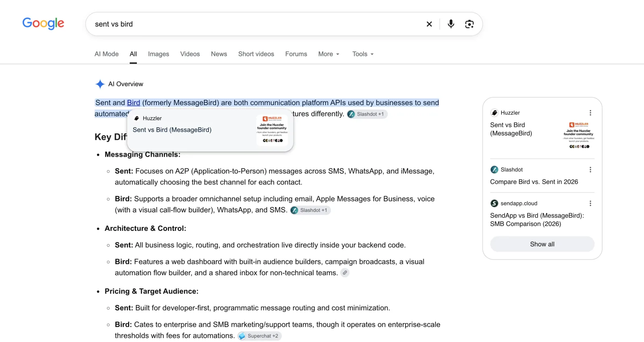The image size is (644, 342).
Task: Follow the Bird hyperlink in overview
Action: click(x=134, y=103)
